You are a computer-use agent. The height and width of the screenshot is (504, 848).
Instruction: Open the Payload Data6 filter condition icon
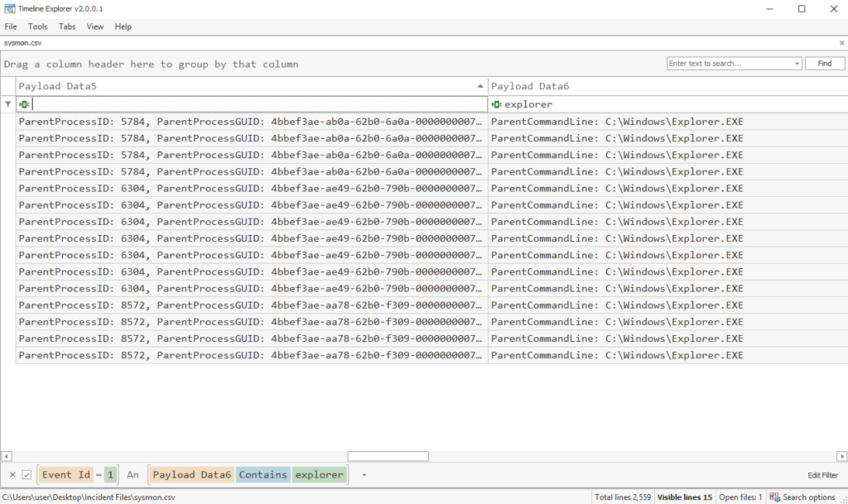[497, 104]
